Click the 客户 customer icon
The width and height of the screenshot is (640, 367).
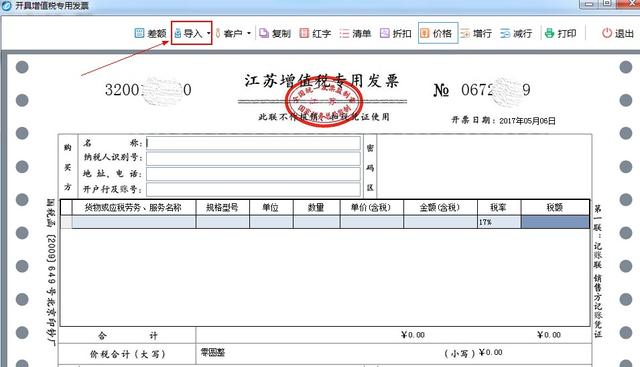click(218, 33)
